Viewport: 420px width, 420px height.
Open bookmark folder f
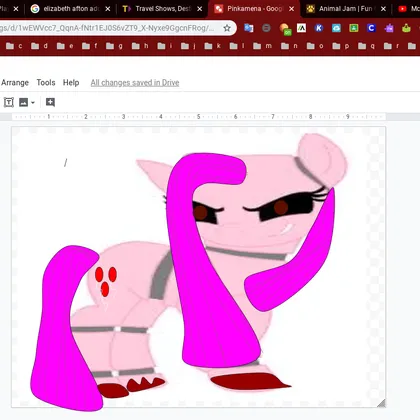click(x=90, y=46)
